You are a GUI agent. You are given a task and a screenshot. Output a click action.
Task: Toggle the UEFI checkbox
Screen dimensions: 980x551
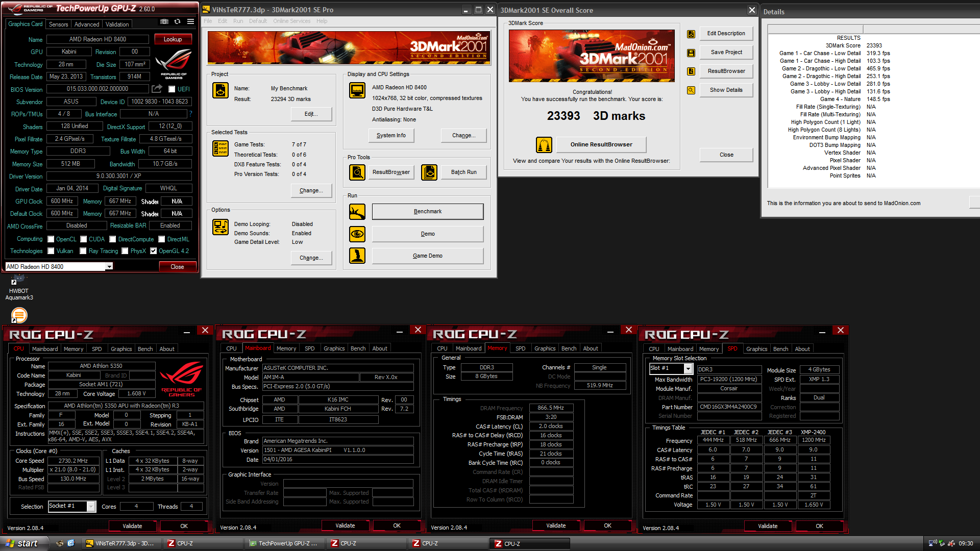(x=172, y=89)
